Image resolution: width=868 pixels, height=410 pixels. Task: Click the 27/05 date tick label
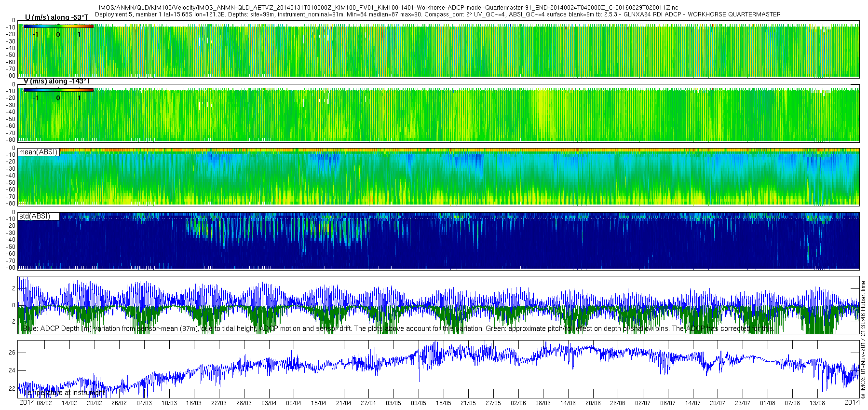pos(493,403)
